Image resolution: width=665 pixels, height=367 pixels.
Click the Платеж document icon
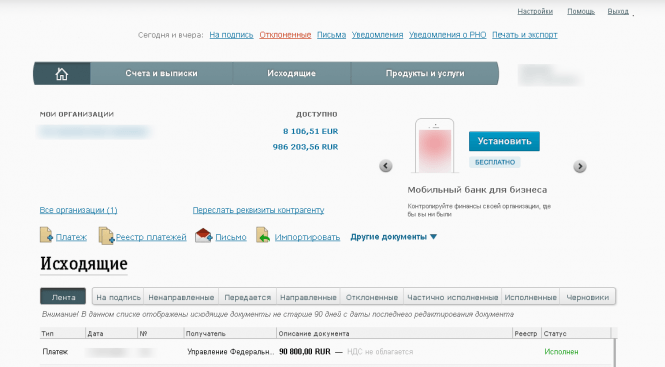pyautogui.click(x=46, y=235)
